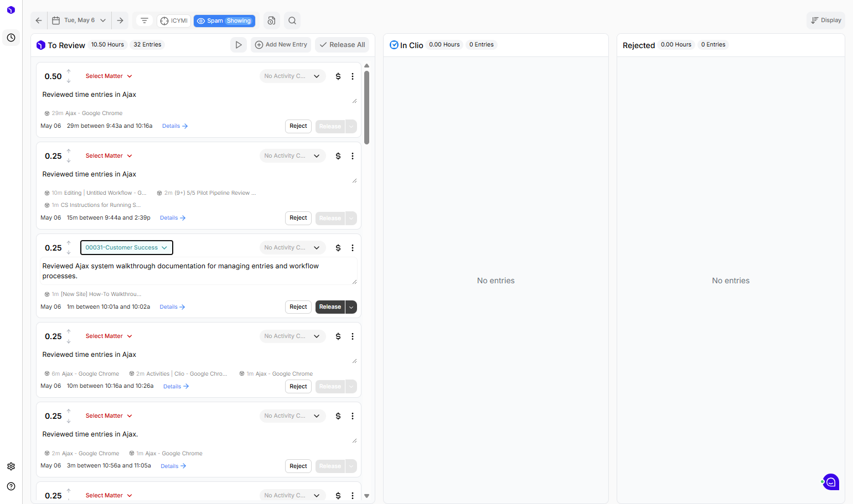The image size is (853, 504).
Task: Open the filter options icon
Action: [144, 20]
